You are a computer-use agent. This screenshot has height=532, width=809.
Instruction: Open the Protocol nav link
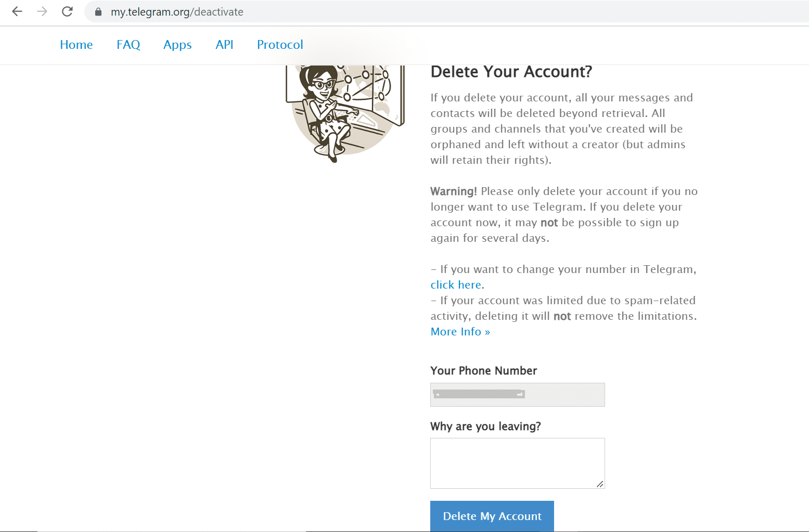[x=280, y=45]
